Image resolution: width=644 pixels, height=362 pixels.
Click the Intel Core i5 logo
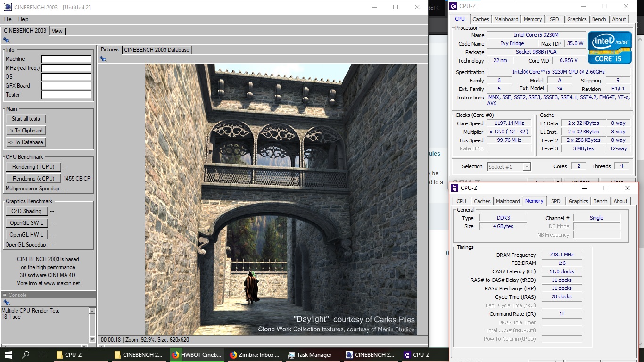609,47
